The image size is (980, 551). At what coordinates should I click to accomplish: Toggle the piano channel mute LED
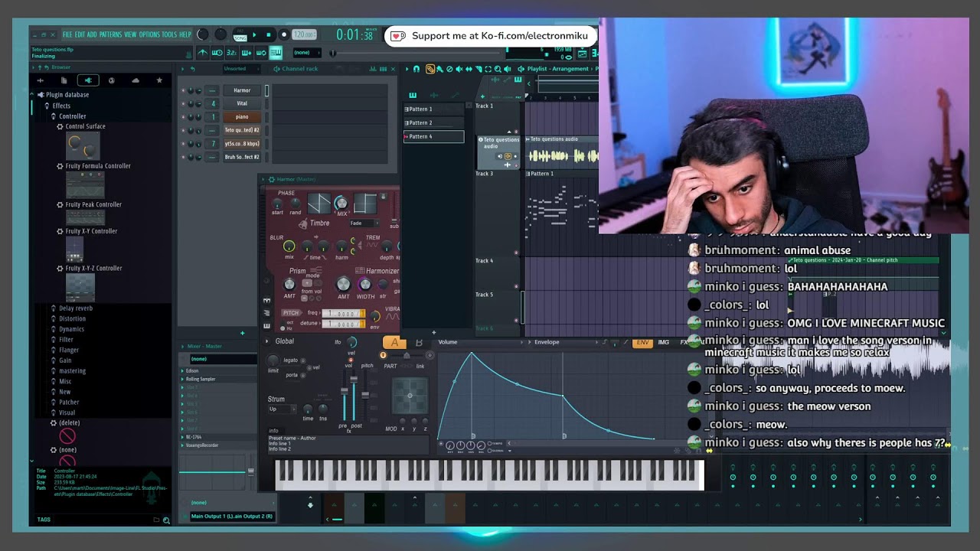[183, 117]
